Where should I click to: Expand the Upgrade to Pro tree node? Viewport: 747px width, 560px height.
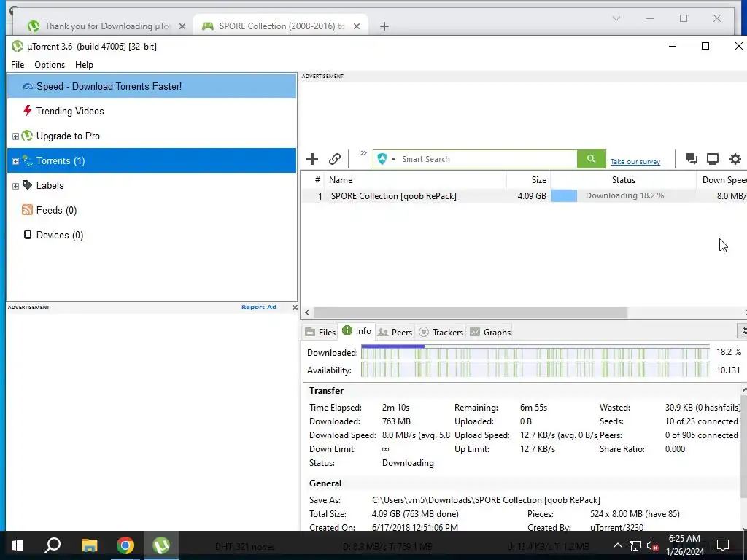pyautogui.click(x=15, y=136)
